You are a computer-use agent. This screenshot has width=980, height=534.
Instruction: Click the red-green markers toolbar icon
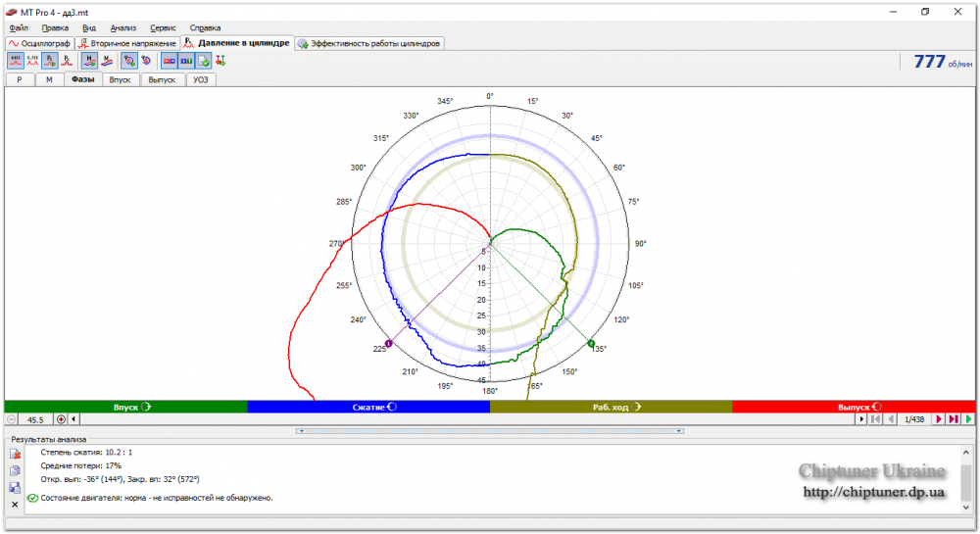point(220,61)
